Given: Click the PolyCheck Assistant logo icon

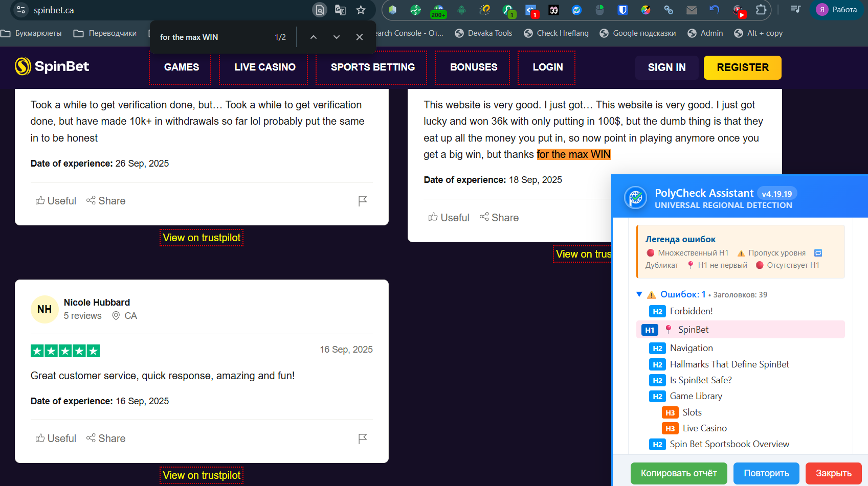Looking at the screenshot, I should pyautogui.click(x=636, y=197).
